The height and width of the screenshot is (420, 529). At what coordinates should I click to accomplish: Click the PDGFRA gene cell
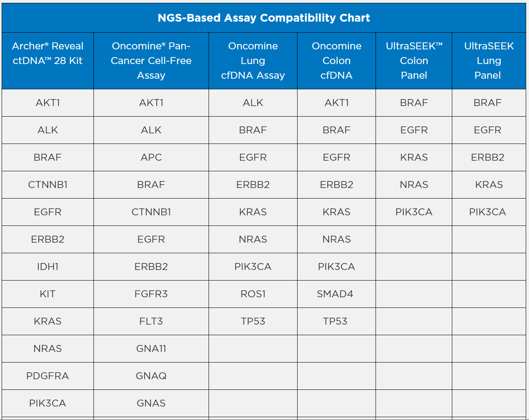[x=48, y=376]
